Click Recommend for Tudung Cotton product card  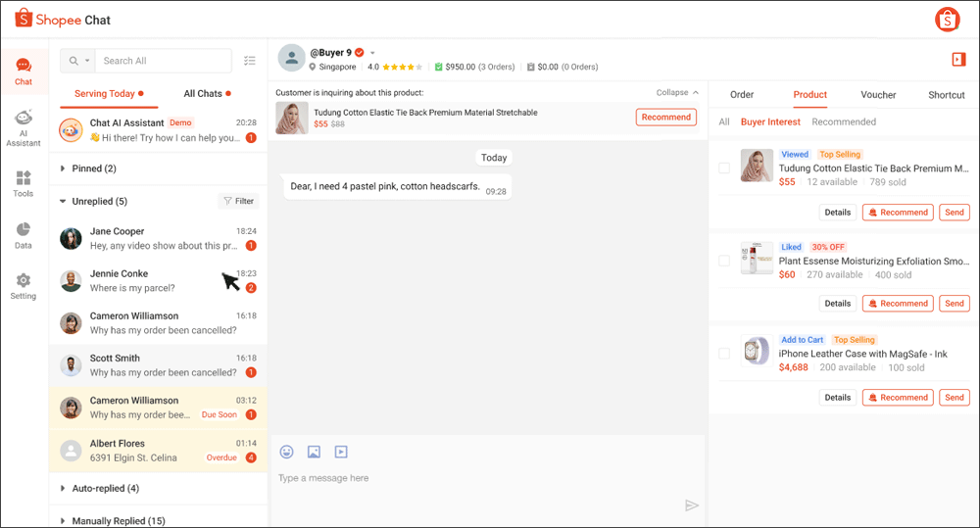tap(898, 213)
